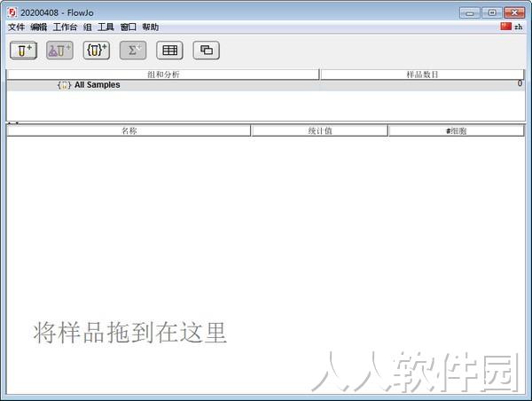Close the FlowJo window
Screen dimensions: 532x401
[x=514, y=13]
